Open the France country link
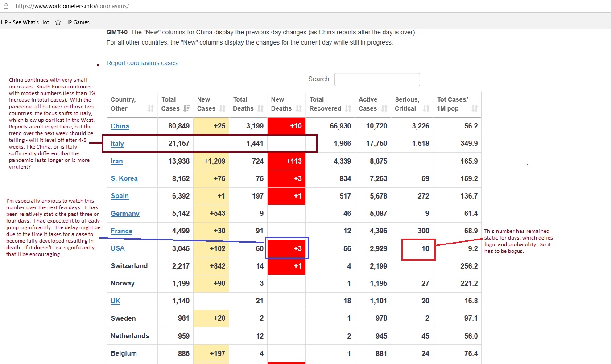 click(x=122, y=231)
